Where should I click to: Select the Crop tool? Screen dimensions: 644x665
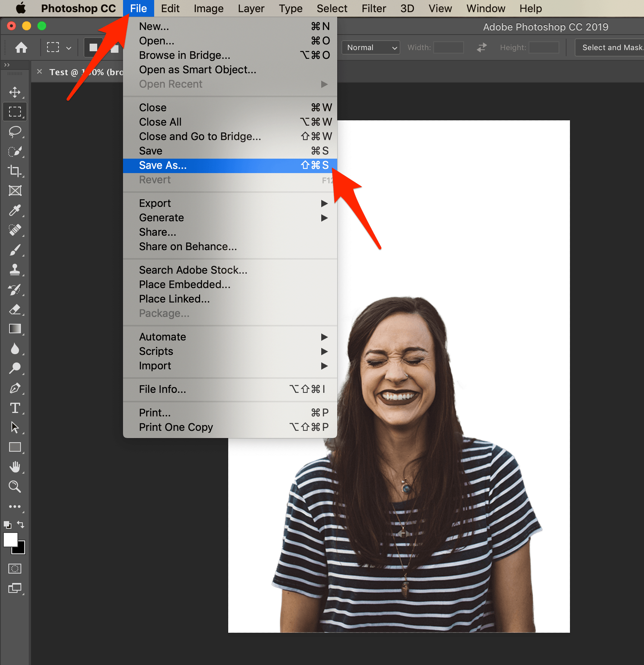pos(15,171)
